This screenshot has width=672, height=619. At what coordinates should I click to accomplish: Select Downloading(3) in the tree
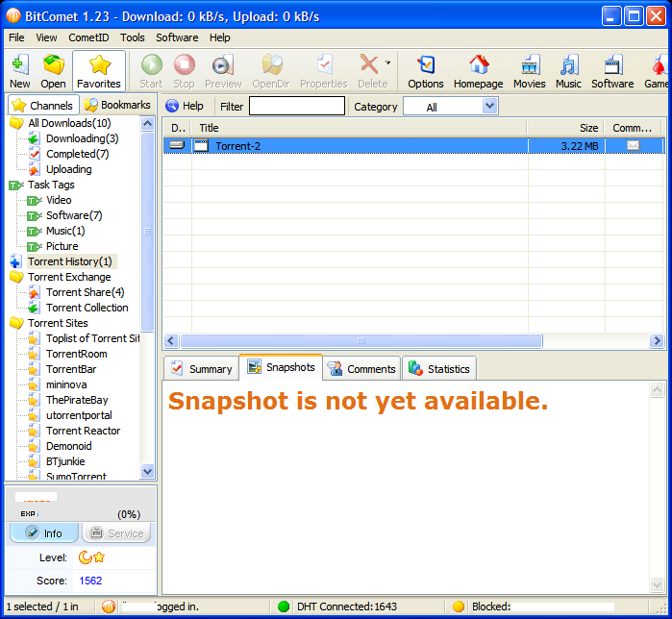click(83, 138)
